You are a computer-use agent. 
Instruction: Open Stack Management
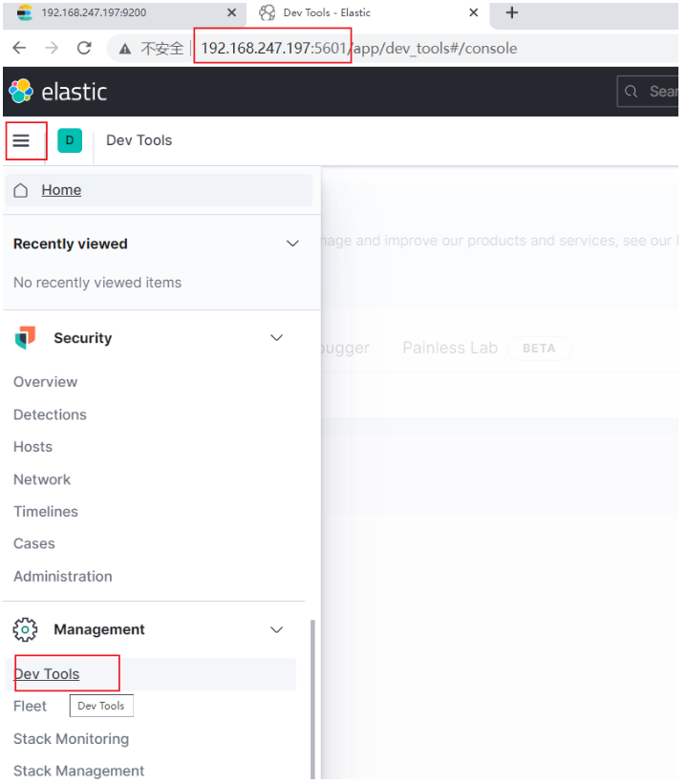[x=78, y=771]
